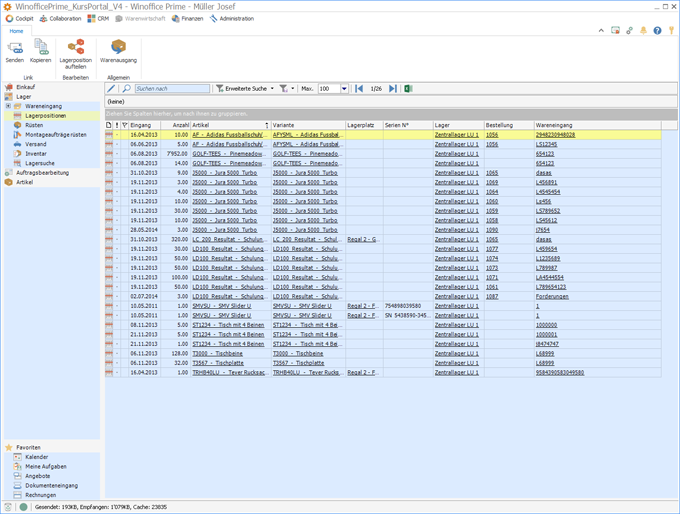Open Bestellung link 1077
680x514 pixels.
click(492, 249)
